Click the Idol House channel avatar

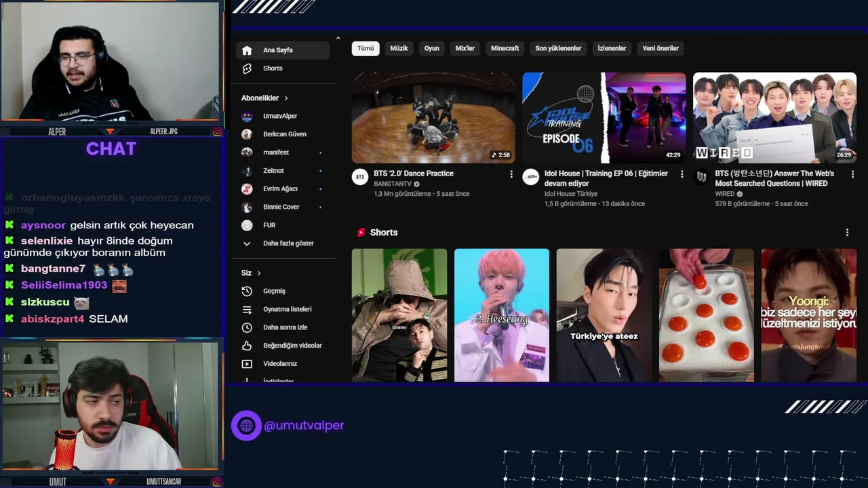coord(530,177)
